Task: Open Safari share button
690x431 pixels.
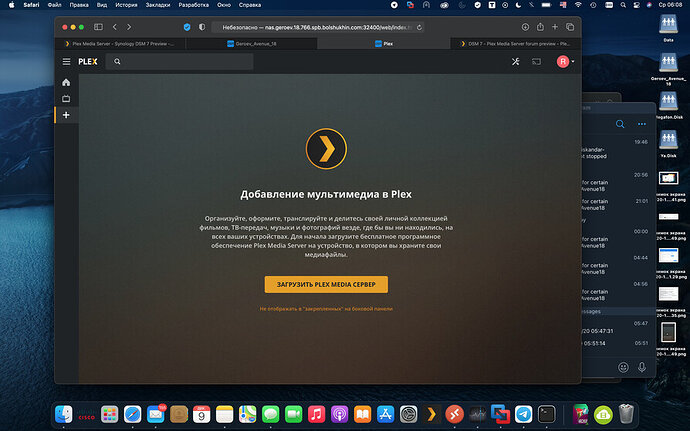Action: (x=540, y=27)
